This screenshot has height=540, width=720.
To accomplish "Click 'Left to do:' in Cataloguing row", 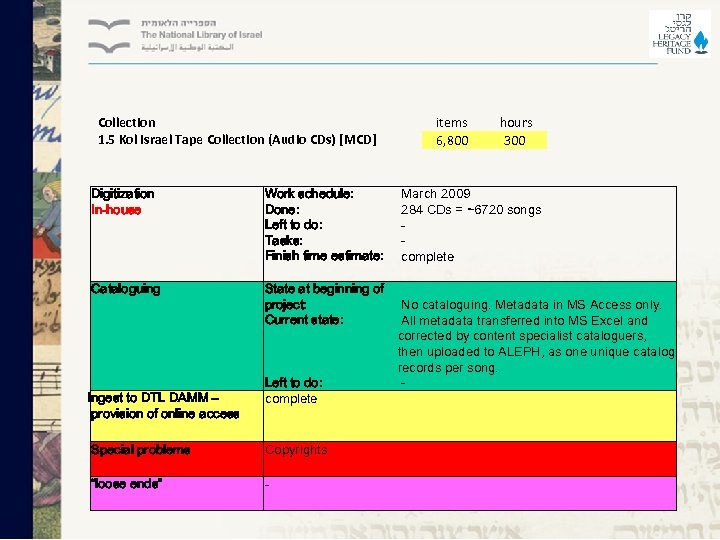I will click(x=293, y=382).
